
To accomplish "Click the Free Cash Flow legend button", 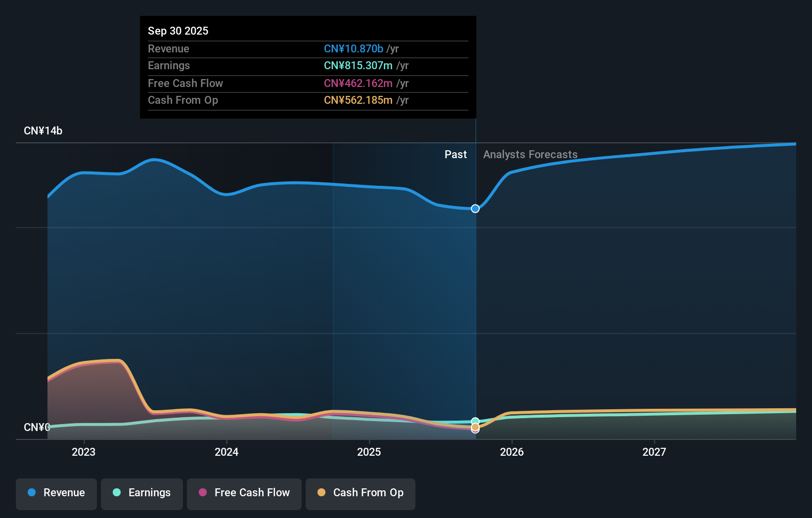I will (x=244, y=493).
